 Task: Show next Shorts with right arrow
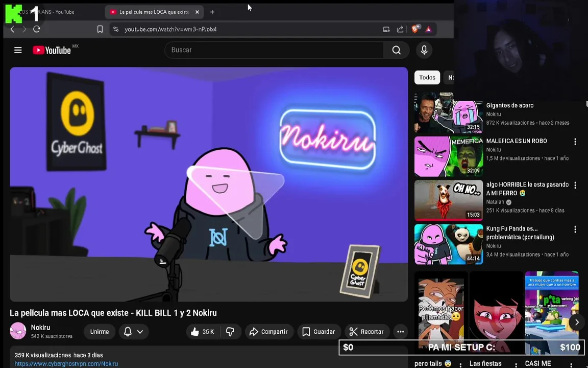(577, 322)
